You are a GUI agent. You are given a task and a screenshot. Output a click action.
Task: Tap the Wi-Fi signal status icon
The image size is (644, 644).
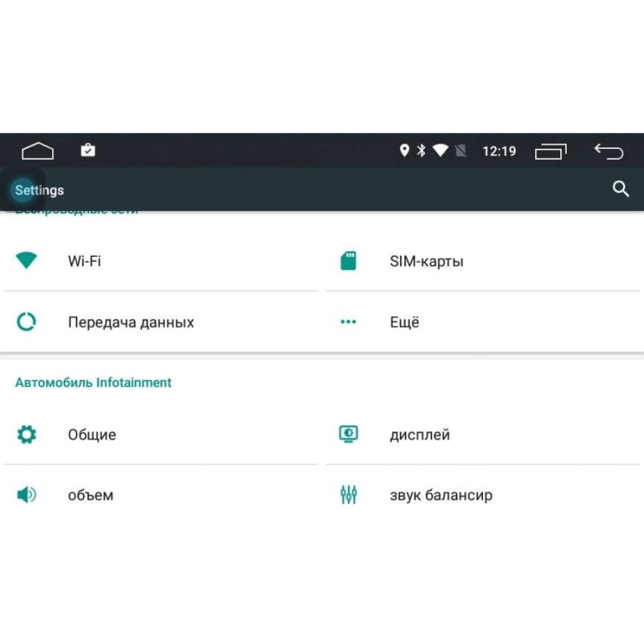click(x=440, y=150)
